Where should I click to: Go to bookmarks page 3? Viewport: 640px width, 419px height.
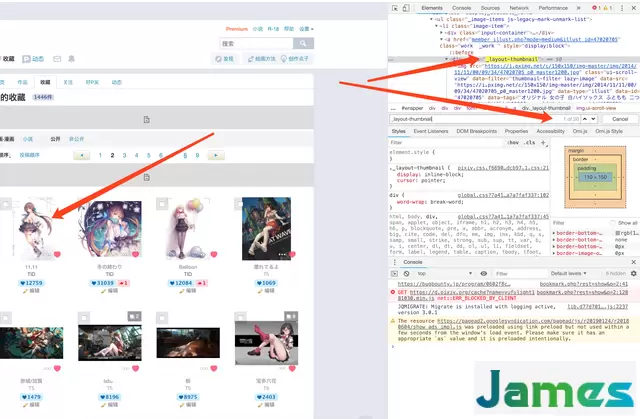124,155
